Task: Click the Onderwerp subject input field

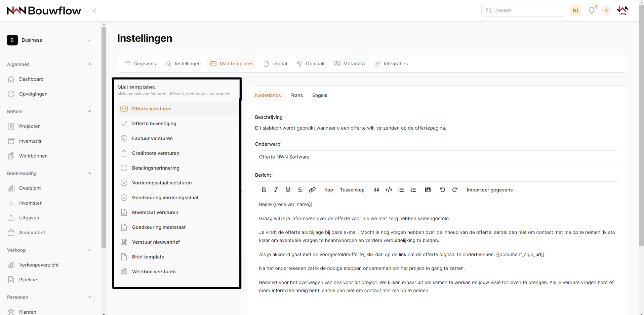Action: click(437, 157)
